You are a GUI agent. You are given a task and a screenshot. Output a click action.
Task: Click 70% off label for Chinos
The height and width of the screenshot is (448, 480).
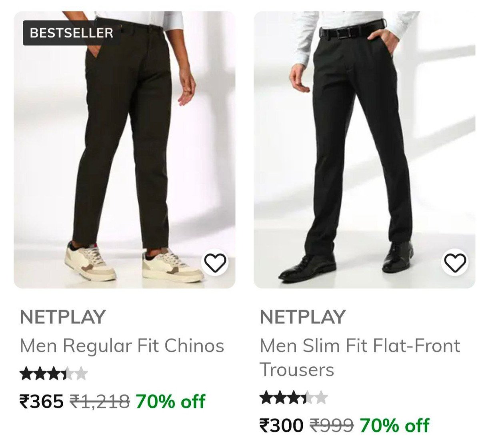[170, 401]
